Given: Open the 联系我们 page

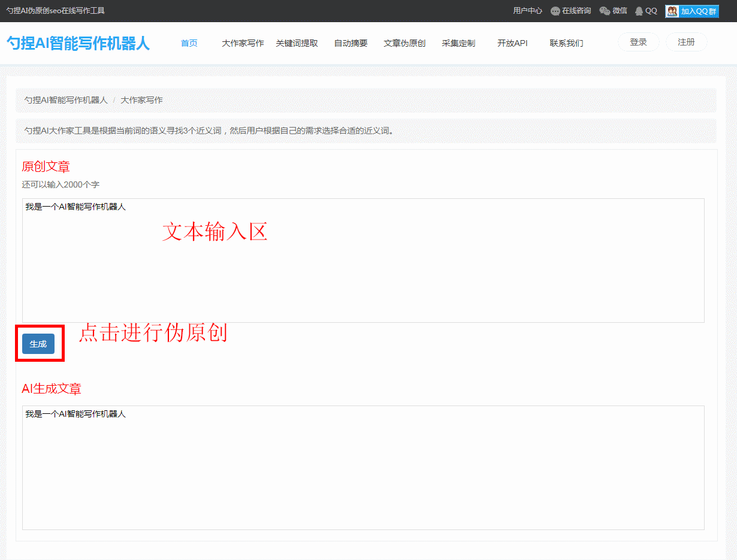Looking at the screenshot, I should tap(566, 43).
